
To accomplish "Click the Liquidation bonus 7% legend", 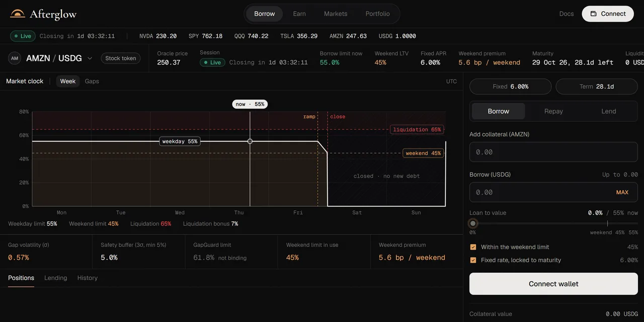I will [211, 224].
